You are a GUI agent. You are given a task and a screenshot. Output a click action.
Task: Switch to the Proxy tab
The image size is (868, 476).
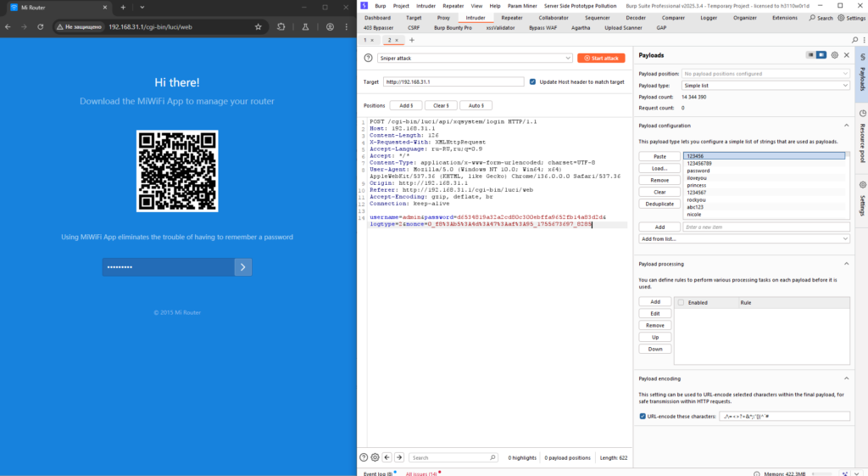coord(443,18)
